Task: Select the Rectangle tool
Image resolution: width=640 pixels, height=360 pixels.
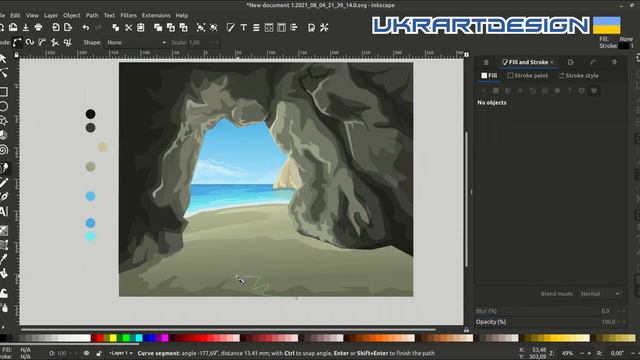Action: point(3,92)
